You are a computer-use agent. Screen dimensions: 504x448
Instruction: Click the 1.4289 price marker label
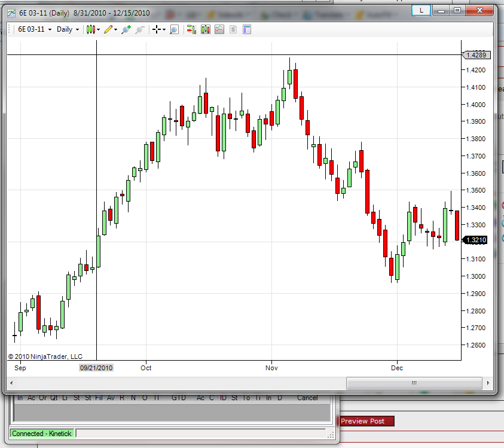[476, 55]
